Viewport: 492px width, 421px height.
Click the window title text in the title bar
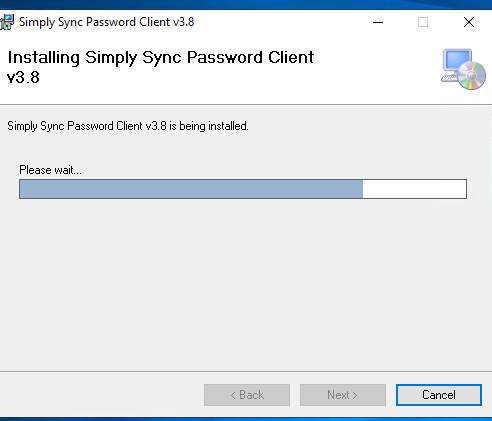pos(106,22)
